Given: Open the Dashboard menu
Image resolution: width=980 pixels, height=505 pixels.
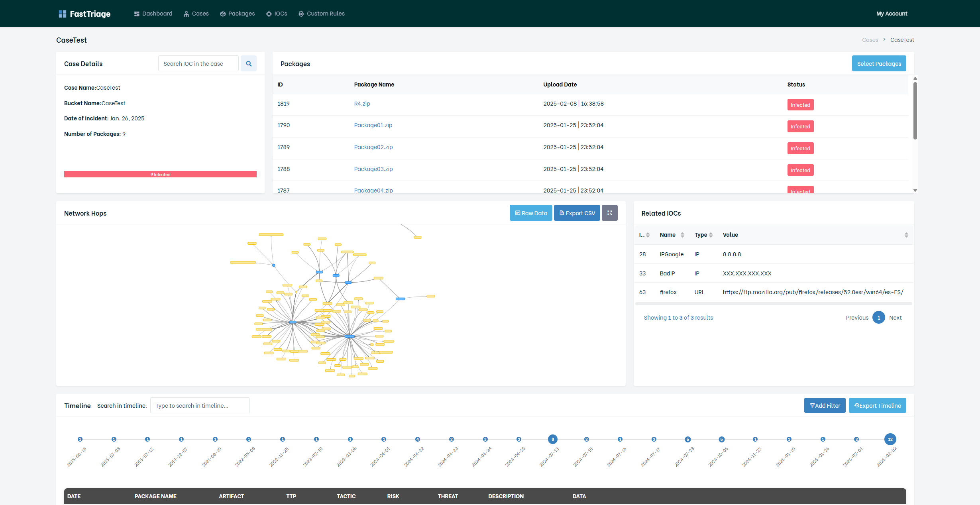Looking at the screenshot, I should [x=153, y=14].
